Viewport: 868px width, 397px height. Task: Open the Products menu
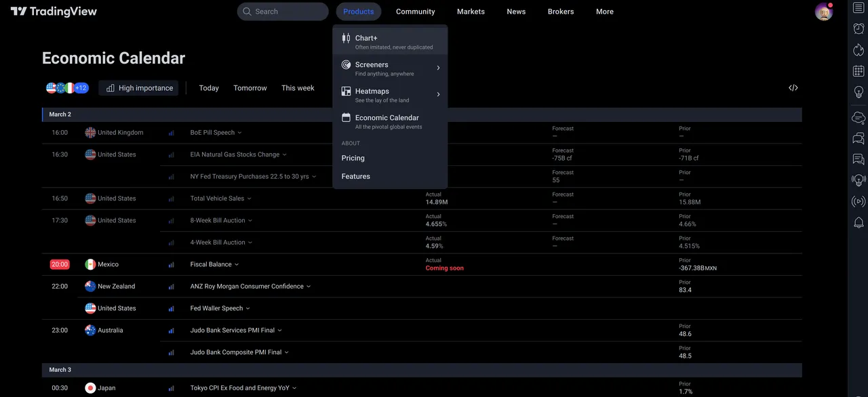tap(359, 12)
